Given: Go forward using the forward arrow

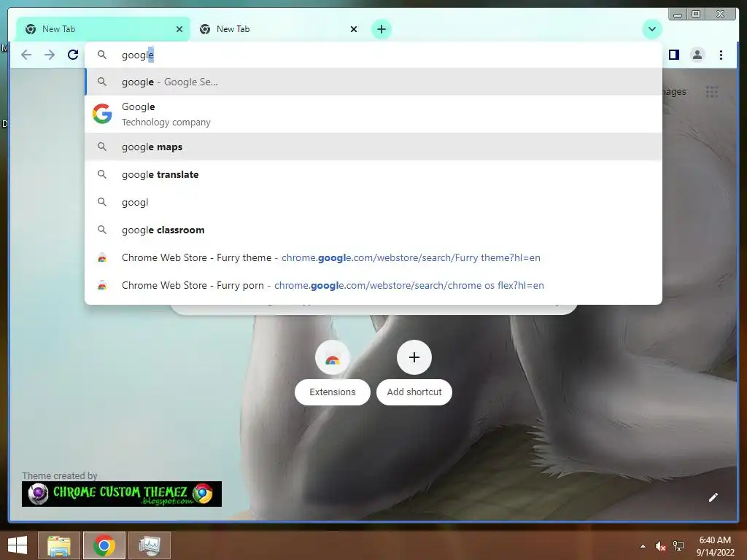Looking at the screenshot, I should click(50, 55).
